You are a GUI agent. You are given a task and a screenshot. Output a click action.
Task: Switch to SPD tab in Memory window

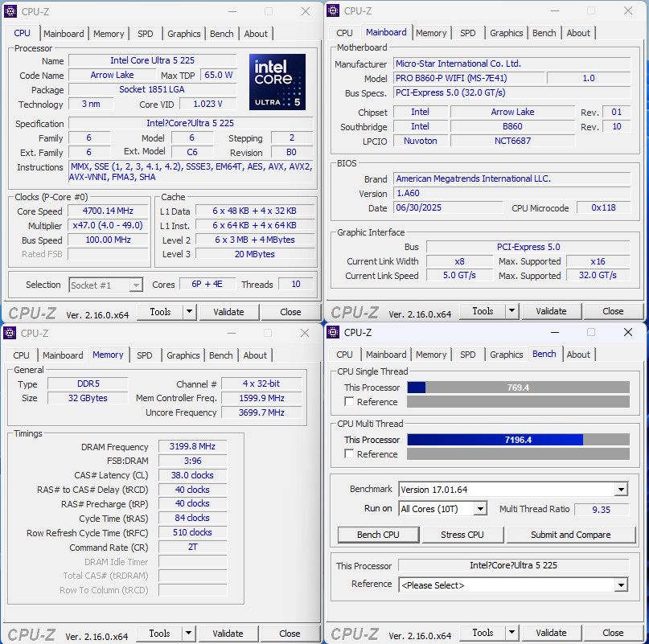(144, 355)
